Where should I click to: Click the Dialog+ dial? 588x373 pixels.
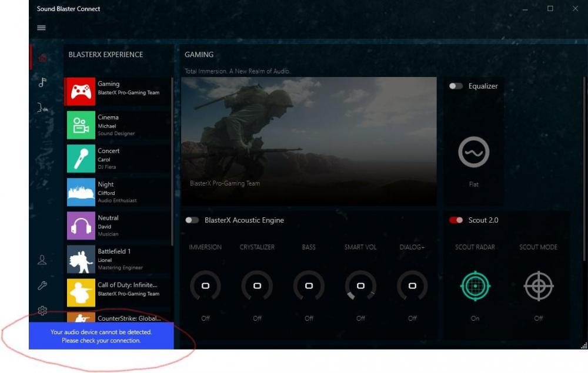coord(412,285)
